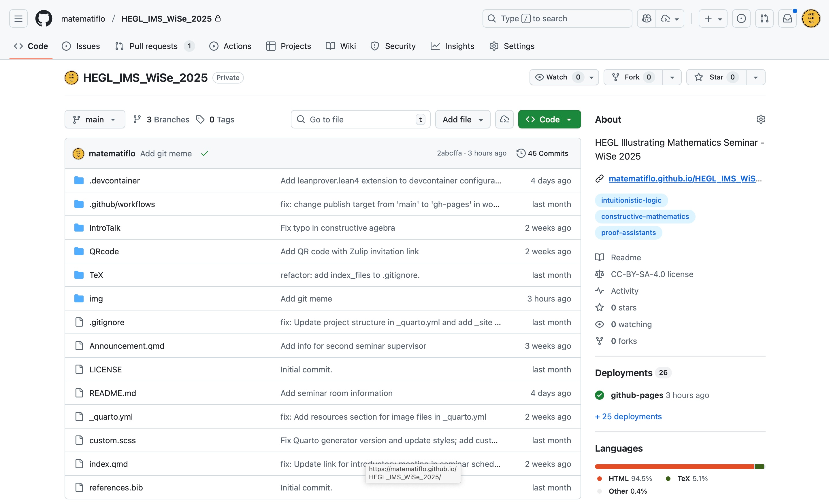This screenshot has height=504, width=829.
Task: Open the Add file dropdown
Action: (x=462, y=119)
